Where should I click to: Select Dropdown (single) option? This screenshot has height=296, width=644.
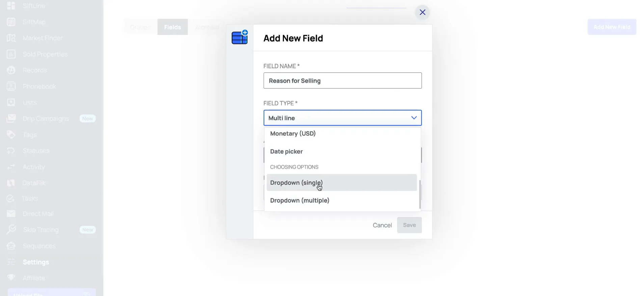tap(342, 182)
